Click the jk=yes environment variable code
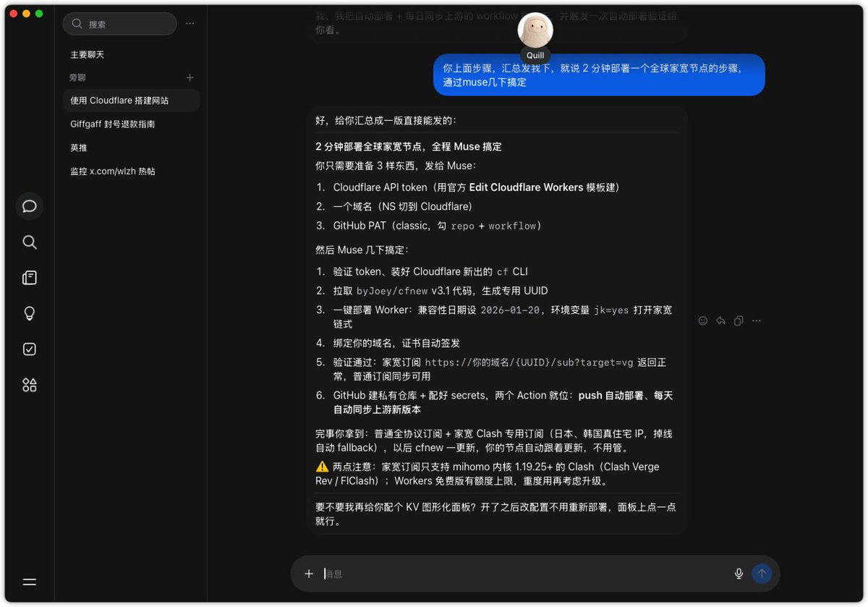The height and width of the screenshot is (607, 868). point(610,310)
